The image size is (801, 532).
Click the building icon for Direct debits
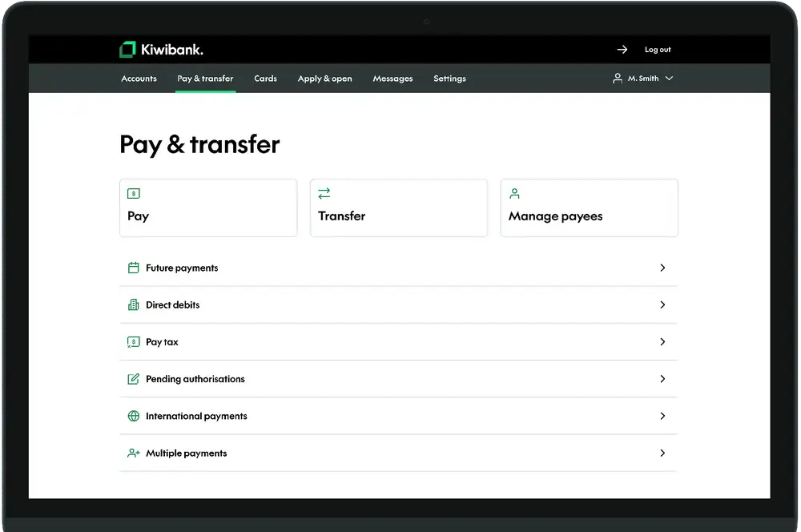click(x=133, y=305)
